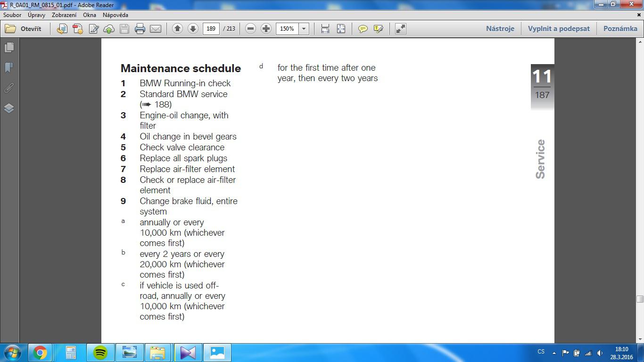Viewport: 644px width, 362px height.
Task: Show hidden system tray icons
Action: [554, 353]
